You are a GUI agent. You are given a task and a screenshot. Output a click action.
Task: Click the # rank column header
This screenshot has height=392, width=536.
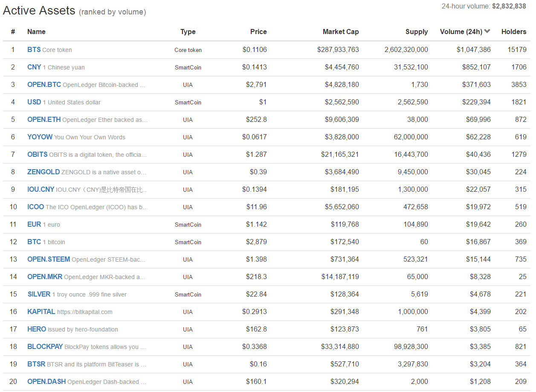click(13, 32)
